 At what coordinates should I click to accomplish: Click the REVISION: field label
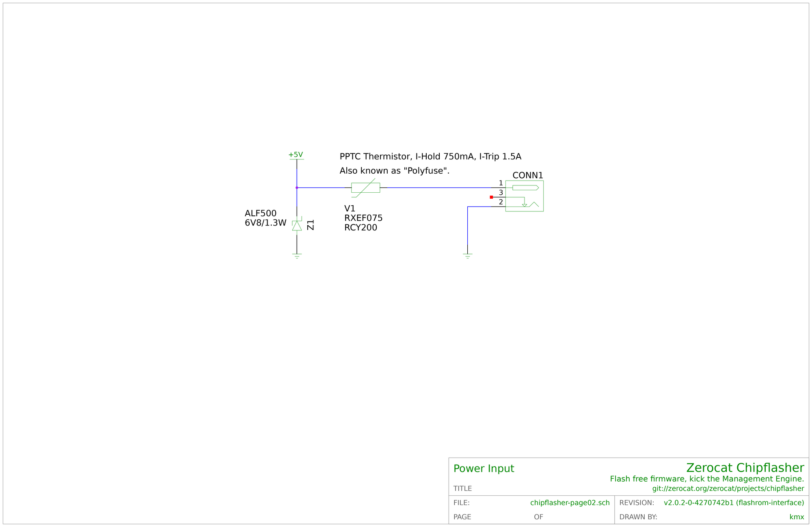tap(637, 503)
